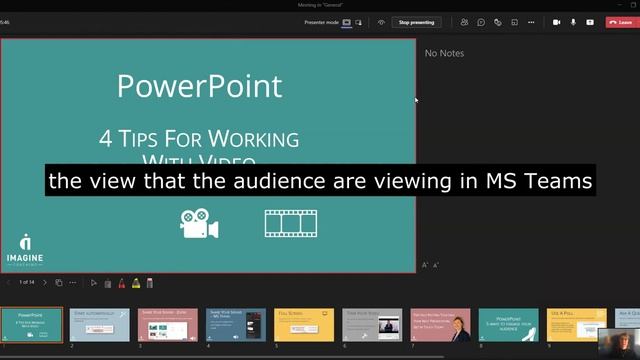
Task: Select the red pen tool
Action: [122, 283]
